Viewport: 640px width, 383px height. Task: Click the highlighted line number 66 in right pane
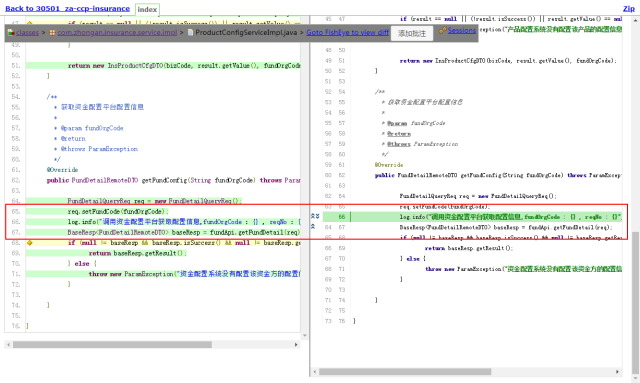tap(342, 217)
